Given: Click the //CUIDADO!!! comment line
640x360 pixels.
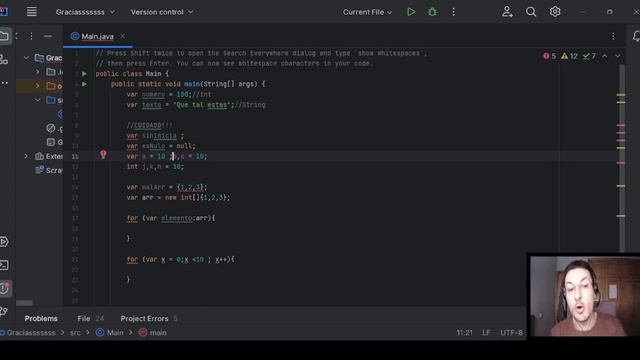Looking at the screenshot, I should pos(149,125).
